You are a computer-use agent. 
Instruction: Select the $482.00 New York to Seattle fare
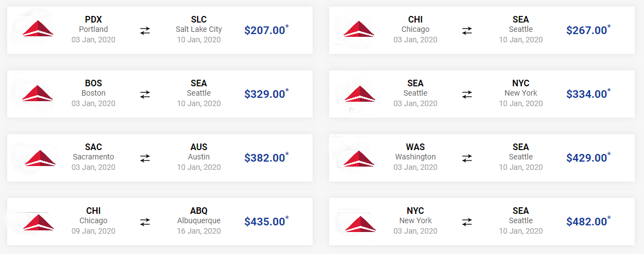(x=588, y=221)
